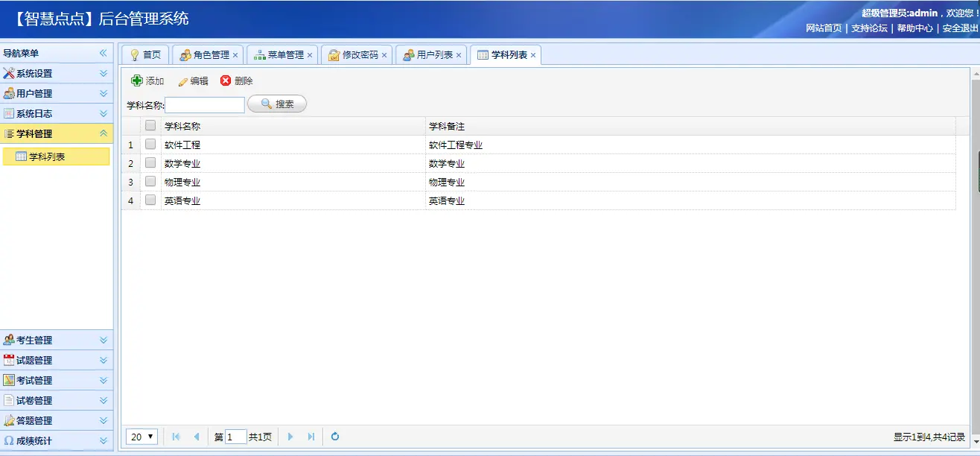Open the page size dropdown showing 20
The image size is (980, 456).
click(x=142, y=437)
